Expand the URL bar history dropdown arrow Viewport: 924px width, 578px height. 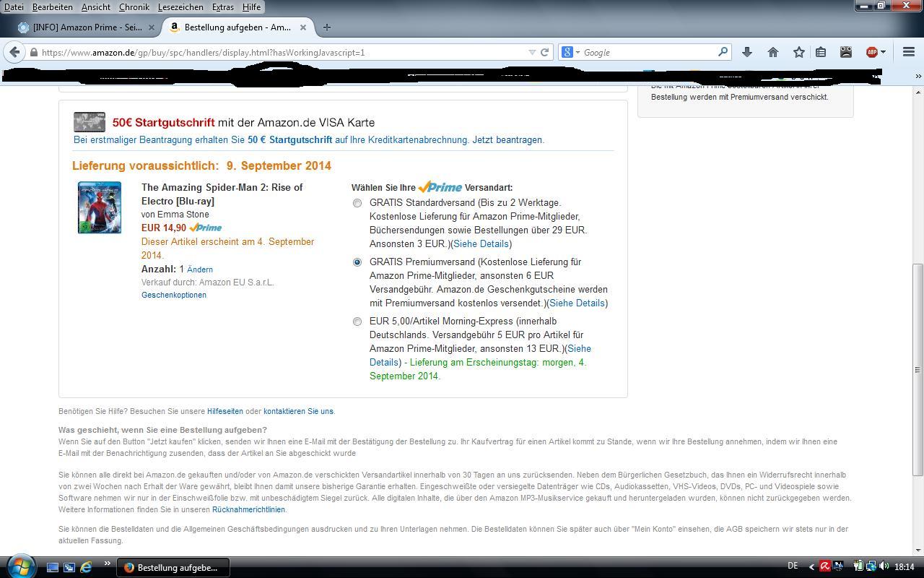pyautogui.click(x=532, y=52)
